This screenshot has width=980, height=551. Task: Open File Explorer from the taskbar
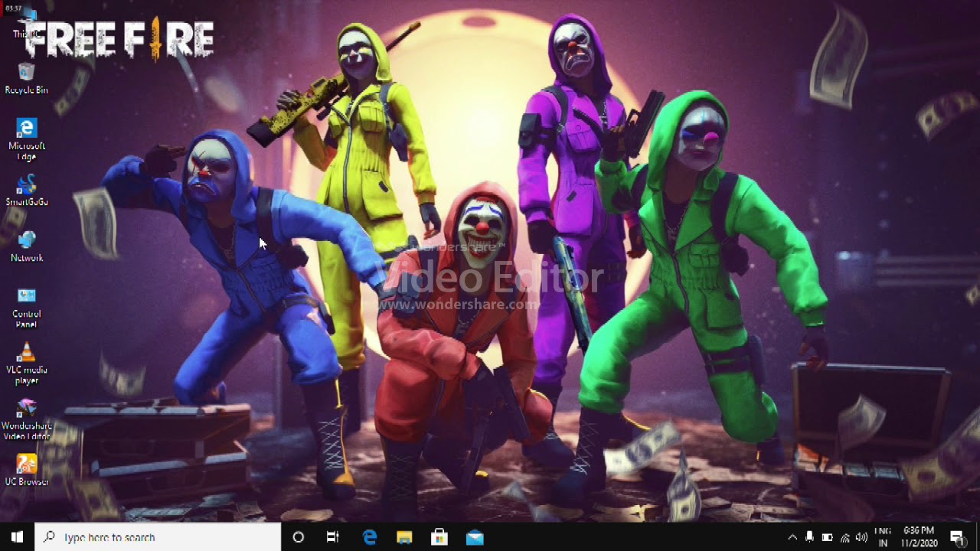[404, 537]
